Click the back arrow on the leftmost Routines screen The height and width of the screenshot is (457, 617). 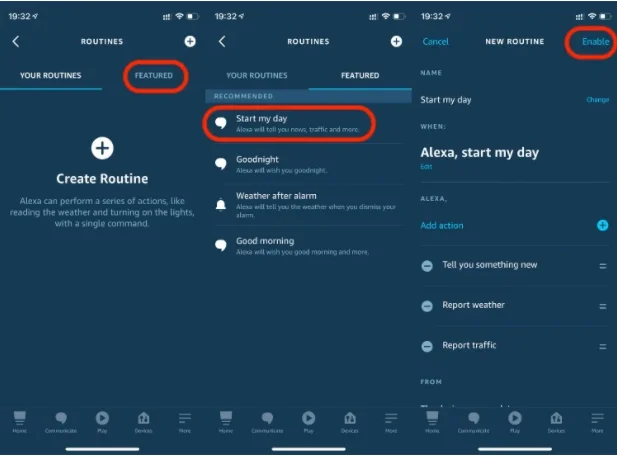tap(16, 41)
